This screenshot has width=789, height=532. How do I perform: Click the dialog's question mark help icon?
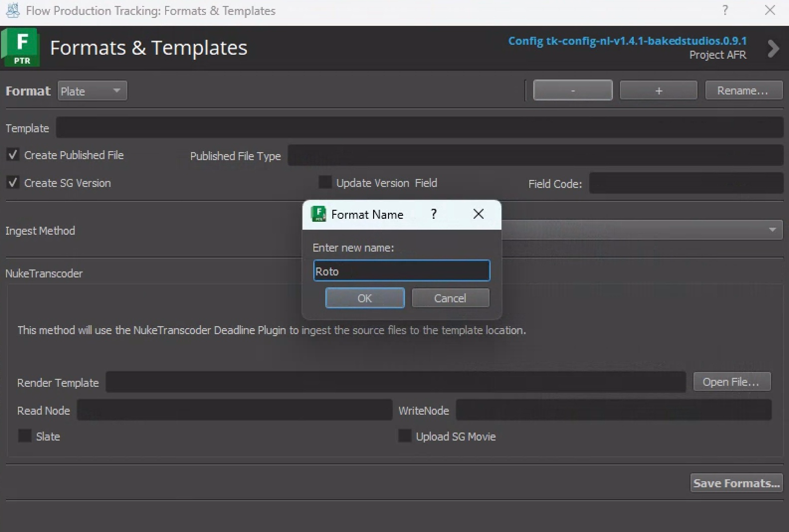coord(434,214)
